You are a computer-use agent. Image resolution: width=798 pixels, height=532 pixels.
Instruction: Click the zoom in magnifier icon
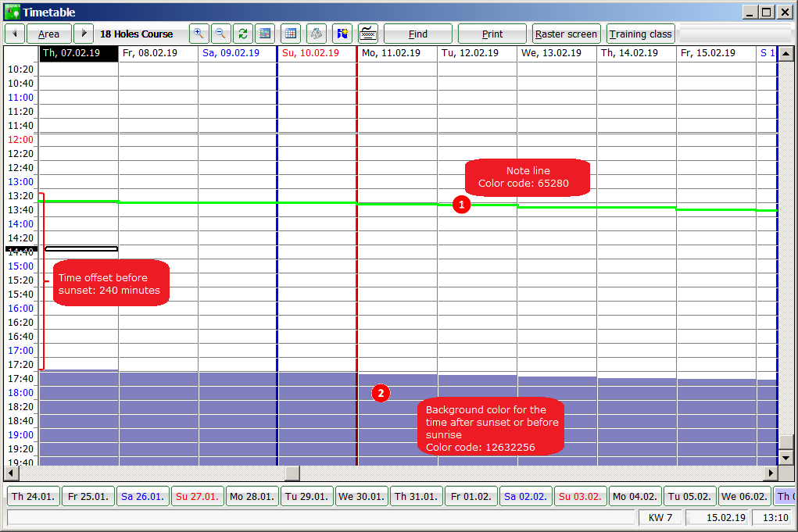click(199, 34)
